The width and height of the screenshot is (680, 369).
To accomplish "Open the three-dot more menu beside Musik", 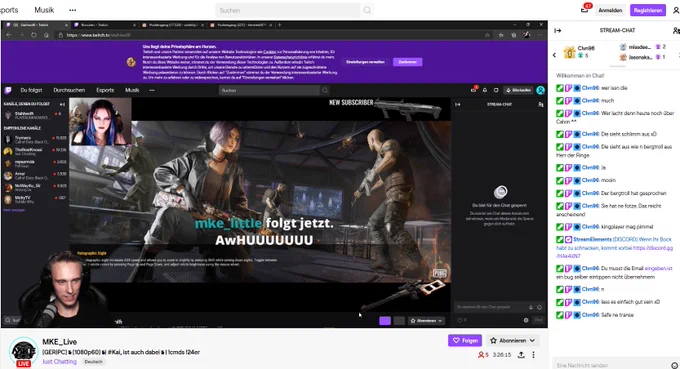I will click(x=72, y=10).
